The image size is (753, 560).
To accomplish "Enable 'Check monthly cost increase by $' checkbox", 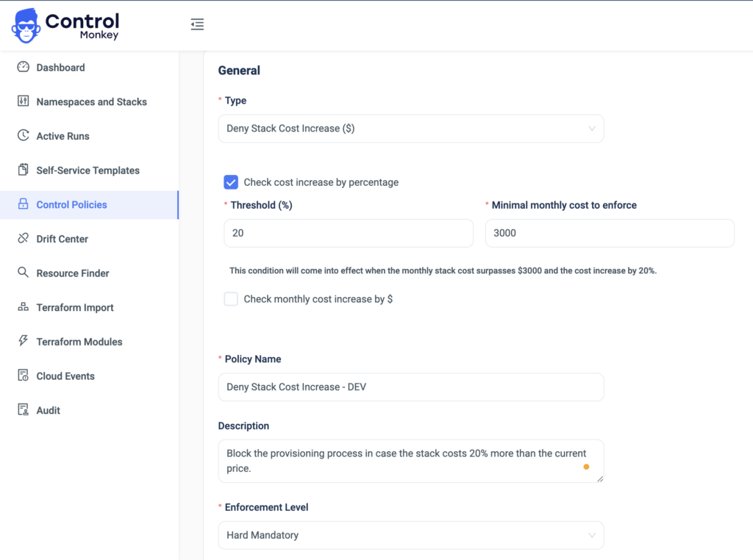I will coord(231,299).
